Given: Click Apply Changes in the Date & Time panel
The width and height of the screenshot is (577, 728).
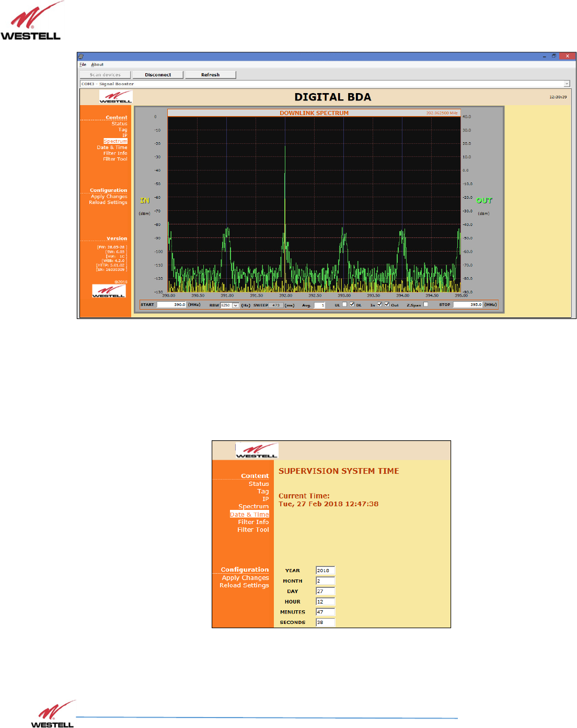Looking at the screenshot, I should [245, 578].
